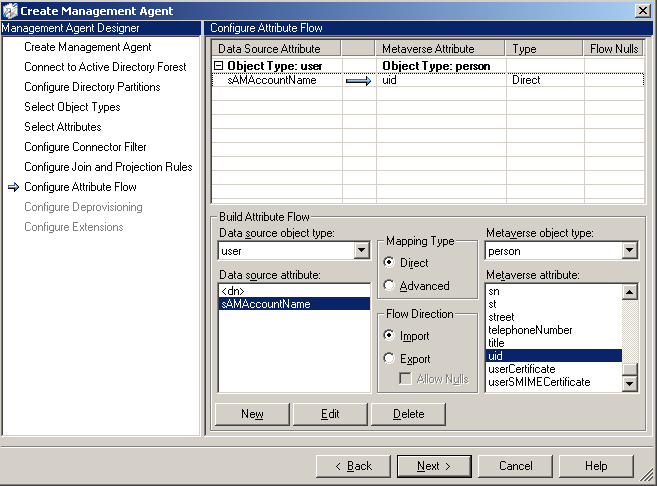Select Configure Attribute Flow step

coord(80,187)
